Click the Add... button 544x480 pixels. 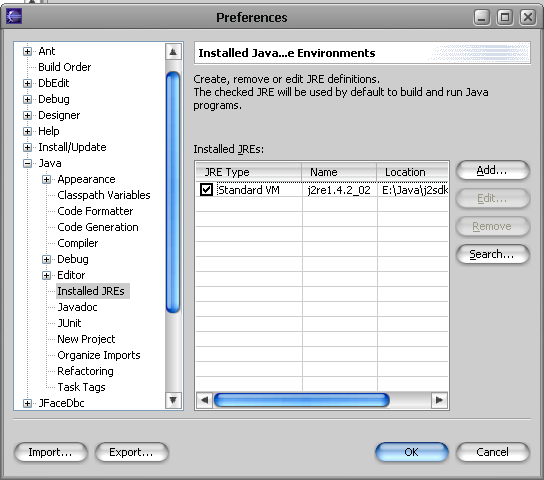point(493,170)
